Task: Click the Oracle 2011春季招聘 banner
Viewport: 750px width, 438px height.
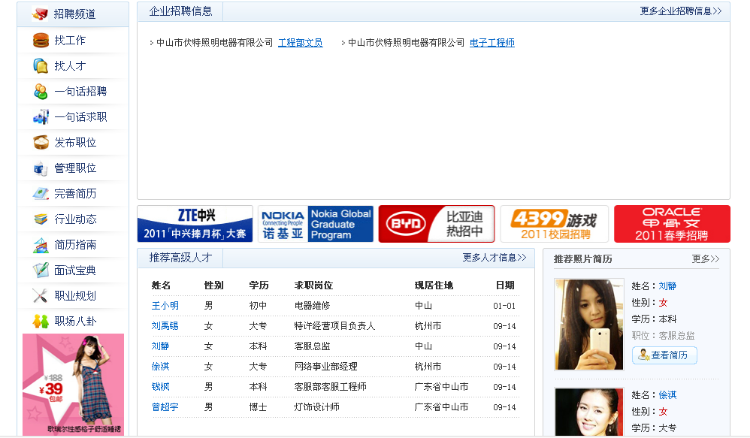Action: pos(672,224)
